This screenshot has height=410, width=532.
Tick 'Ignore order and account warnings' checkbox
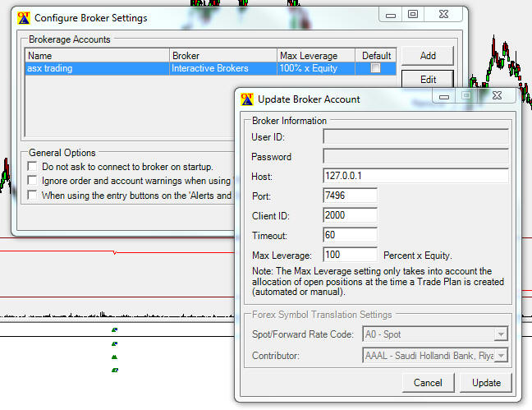pyautogui.click(x=32, y=181)
